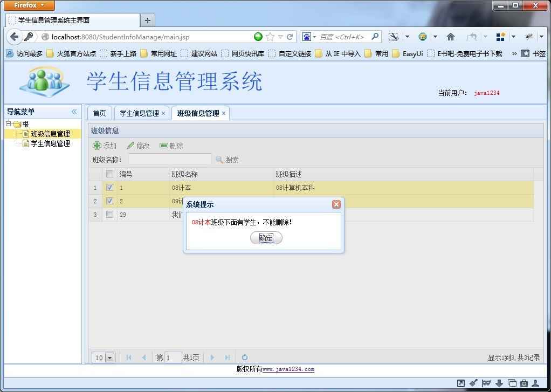The image size is (551, 392).
Task: Show more bookmarks with the chevron
Action: pos(514,53)
